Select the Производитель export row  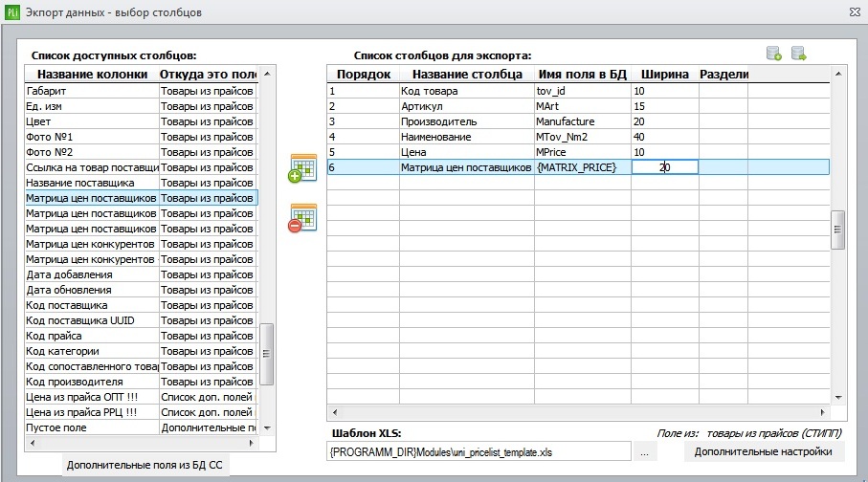[578, 121]
